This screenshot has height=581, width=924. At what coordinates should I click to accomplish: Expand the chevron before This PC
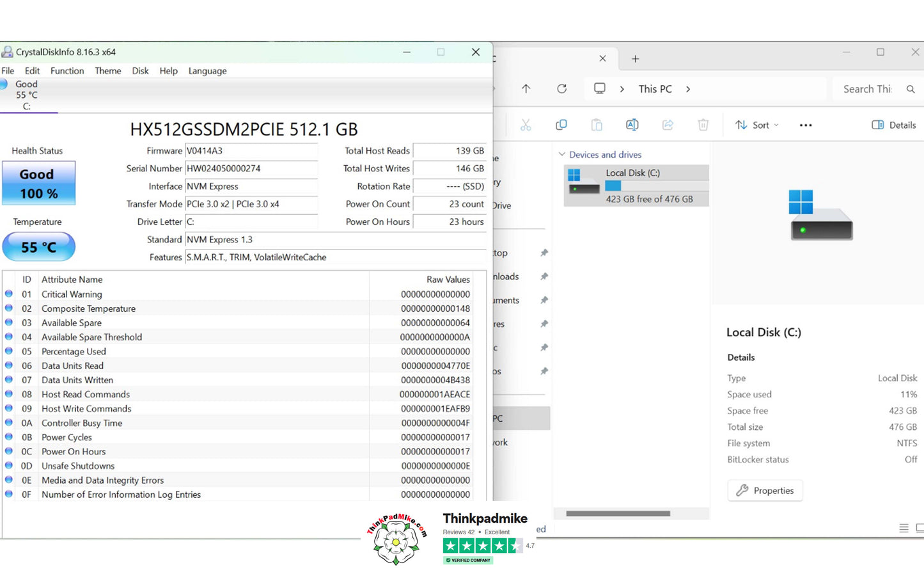[622, 89]
